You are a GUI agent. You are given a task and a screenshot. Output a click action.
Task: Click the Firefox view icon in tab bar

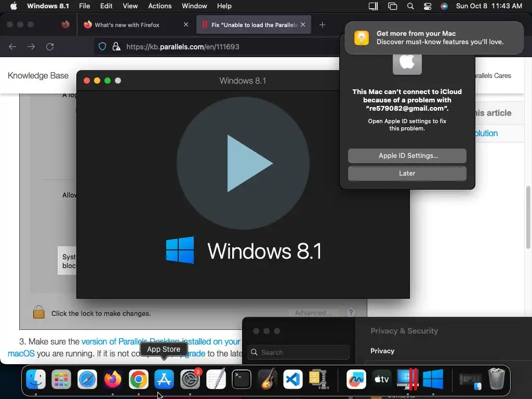click(65, 24)
